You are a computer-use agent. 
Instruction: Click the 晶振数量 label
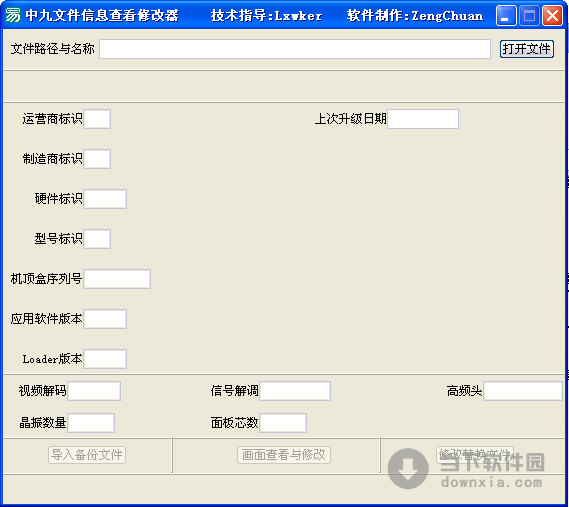coord(42,422)
